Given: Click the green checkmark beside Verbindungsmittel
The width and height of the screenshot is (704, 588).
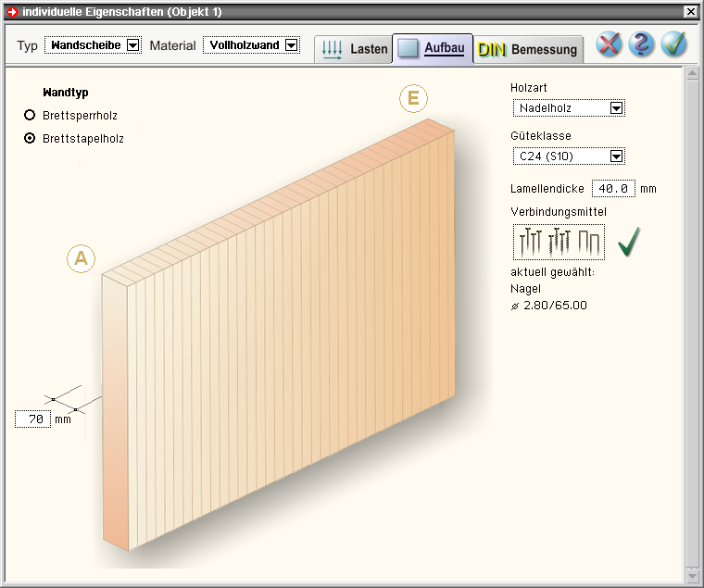Looking at the screenshot, I should click(x=629, y=243).
